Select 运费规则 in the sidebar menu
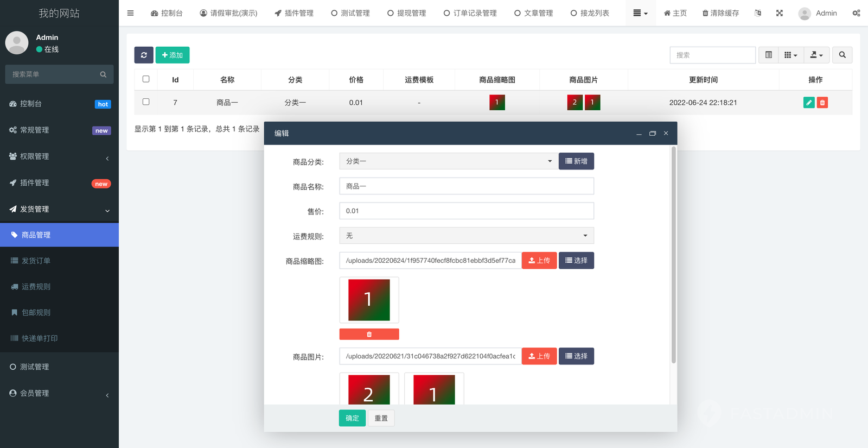 pos(36,287)
